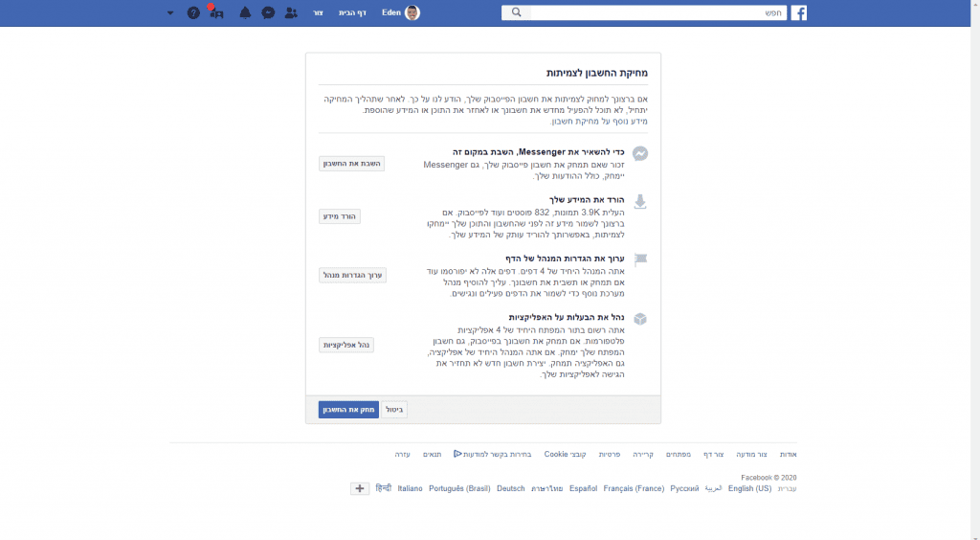980x540 pixels.
Task: Open מידע נוסף על מחיקת חשבון link
Action: point(599,122)
